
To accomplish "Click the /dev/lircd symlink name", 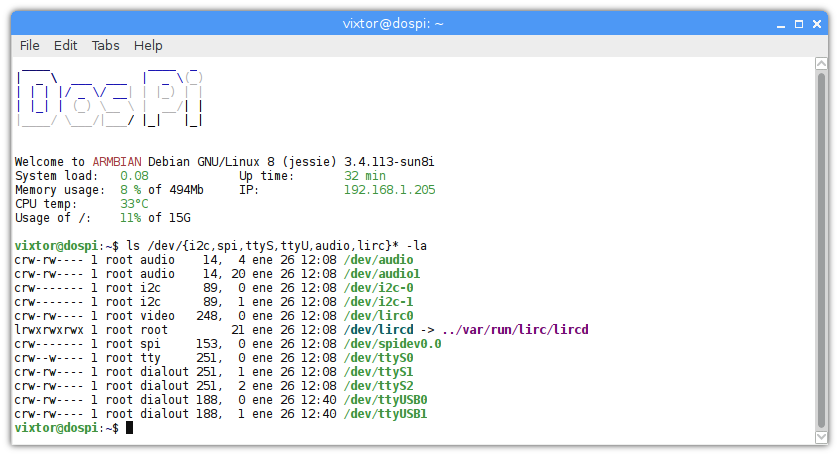I will [379, 330].
